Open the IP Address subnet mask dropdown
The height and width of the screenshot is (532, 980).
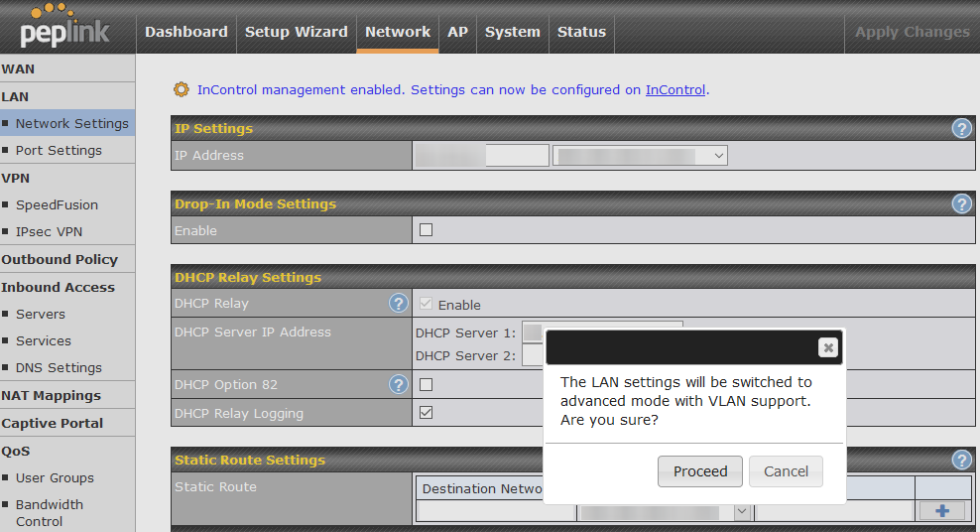pos(641,156)
